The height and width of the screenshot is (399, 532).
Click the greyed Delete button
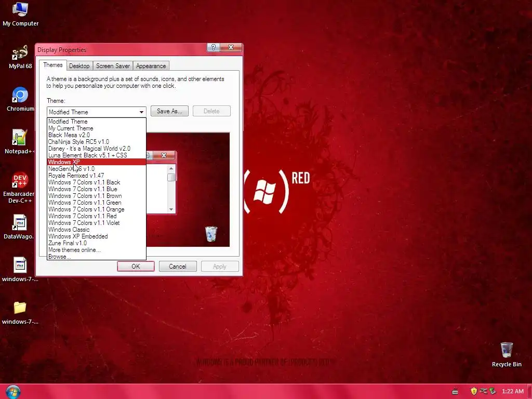(211, 111)
